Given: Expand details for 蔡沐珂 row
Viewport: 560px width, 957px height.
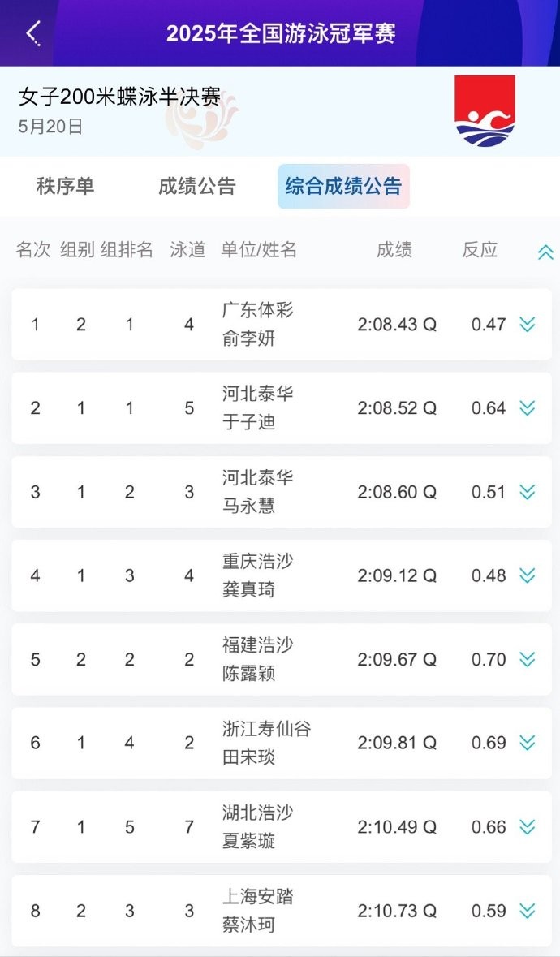Looking at the screenshot, I should coord(528,911).
